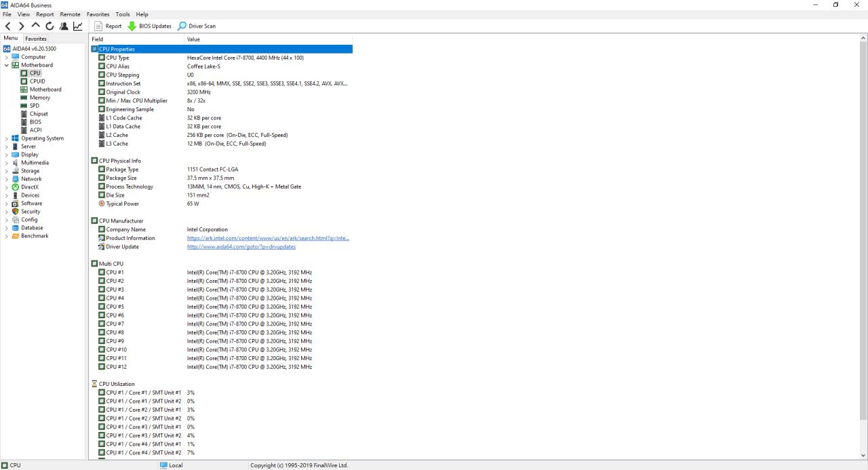Viewport: 868px width, 470px height.
Task: Select the CPUID chip icon
Action: [24, 81]
